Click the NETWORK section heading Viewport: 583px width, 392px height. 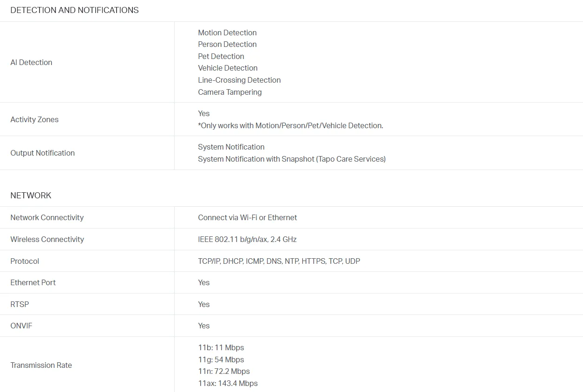click(31, 196)
